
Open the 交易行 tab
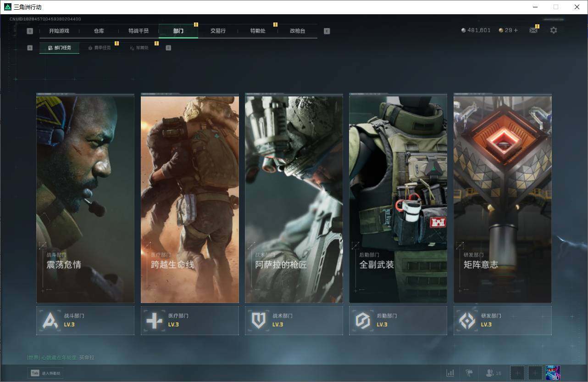218,31
